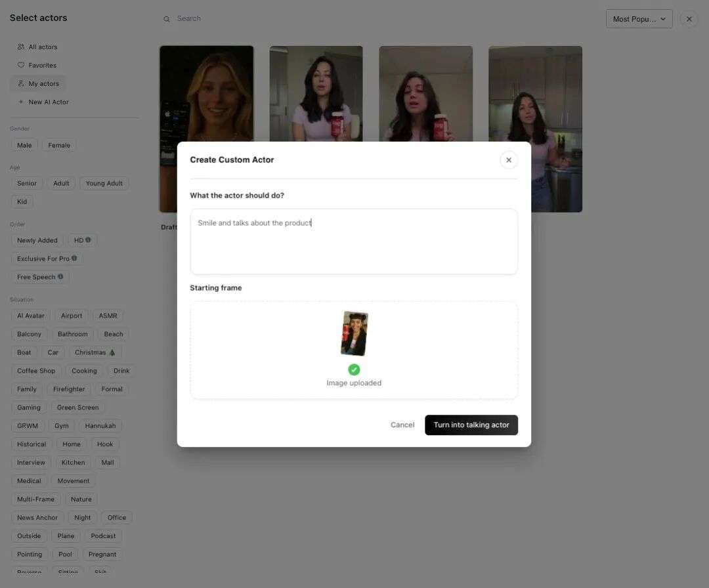
Task: Click the New AI Actor plus icon
Action: (21, 102)
